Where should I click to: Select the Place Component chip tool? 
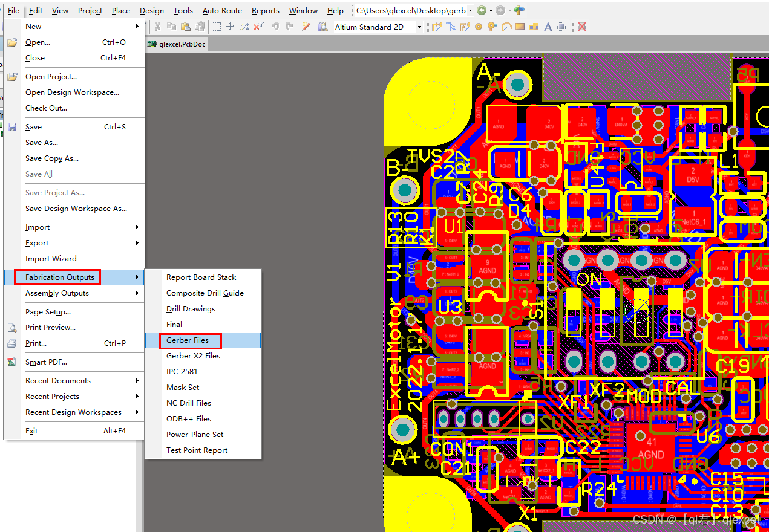click(562, 27)
